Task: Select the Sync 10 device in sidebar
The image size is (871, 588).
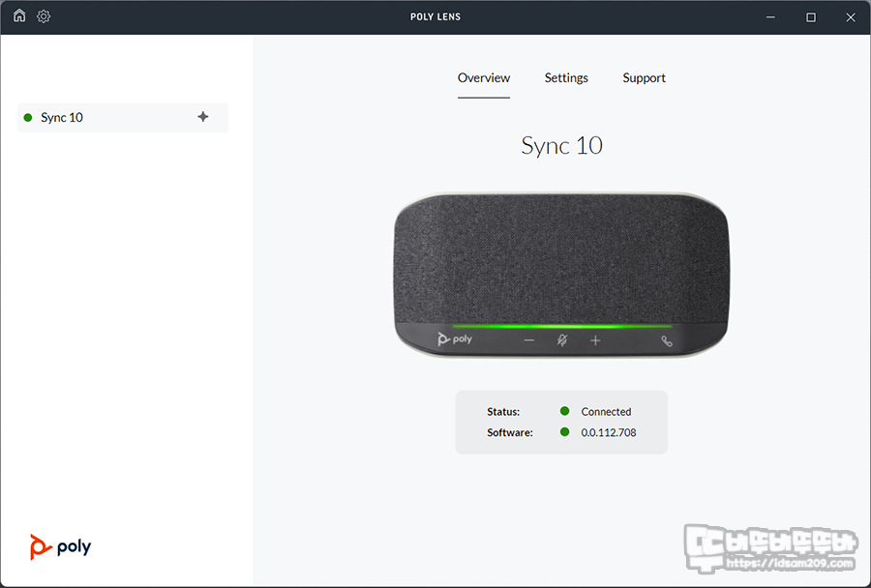Action: 123,118
